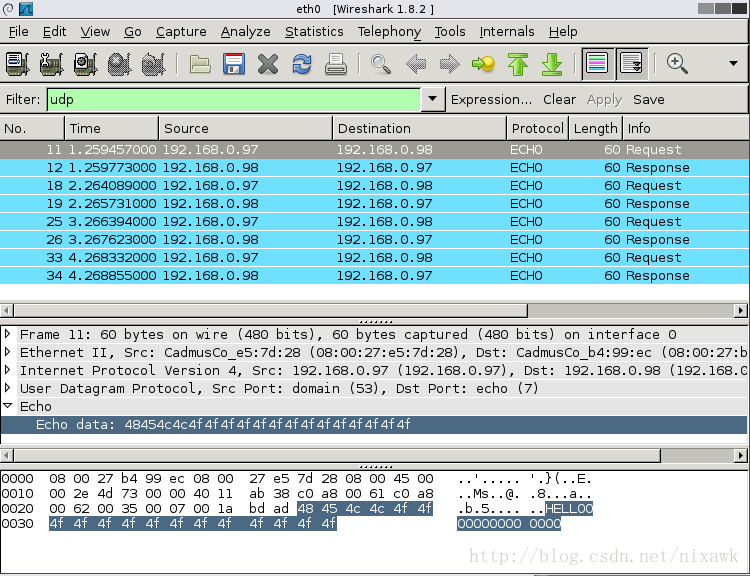Jump to last packet arrow icon

point(552,64)
